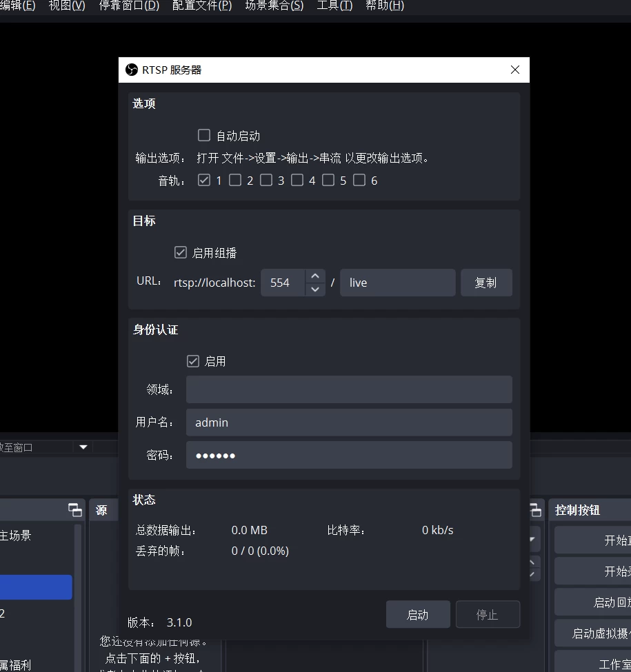Open the 编辑(E) menu

[17, 6]
